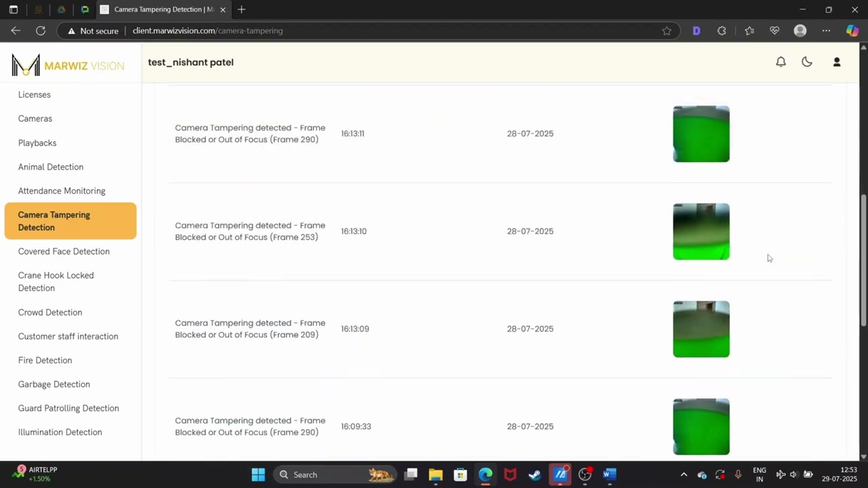
Task: Open Microsoft Edge from taskbar
Action: [486, 474]
